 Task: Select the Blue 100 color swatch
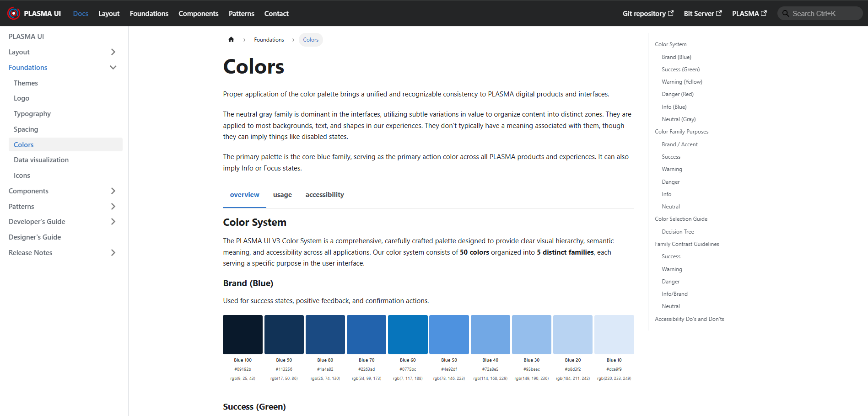[243, 335]
